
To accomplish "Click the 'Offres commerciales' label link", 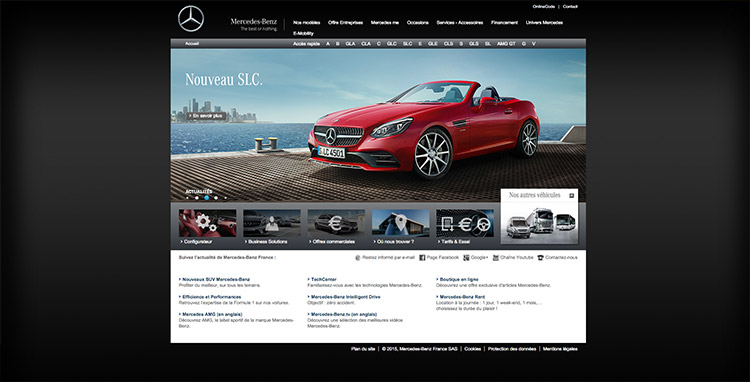I will tap(332, 242).
